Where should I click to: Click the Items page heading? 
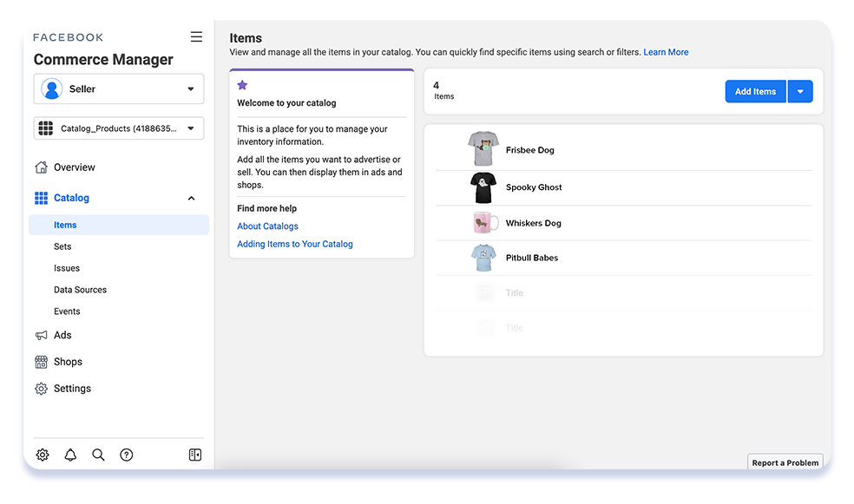(246, 38)
